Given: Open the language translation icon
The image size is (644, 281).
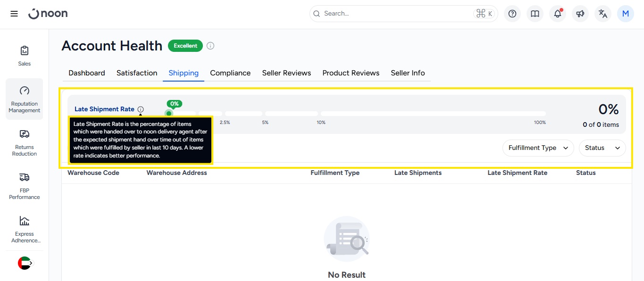Looking at the screenshot, I should coord(602,14).
